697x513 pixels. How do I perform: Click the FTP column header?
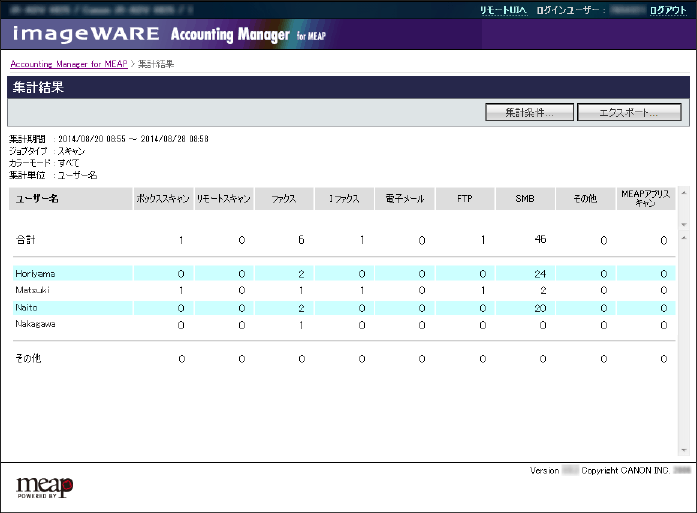click(464, 199)
